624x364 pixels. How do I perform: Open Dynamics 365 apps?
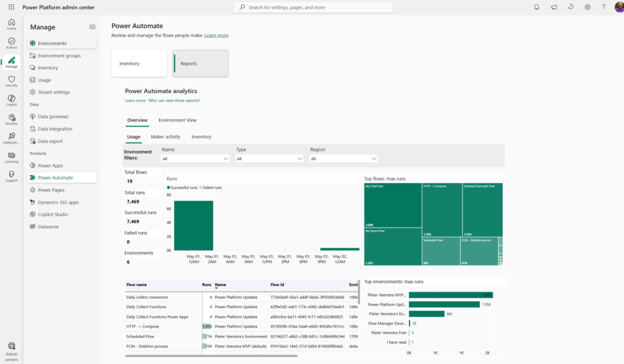(62, 202)
